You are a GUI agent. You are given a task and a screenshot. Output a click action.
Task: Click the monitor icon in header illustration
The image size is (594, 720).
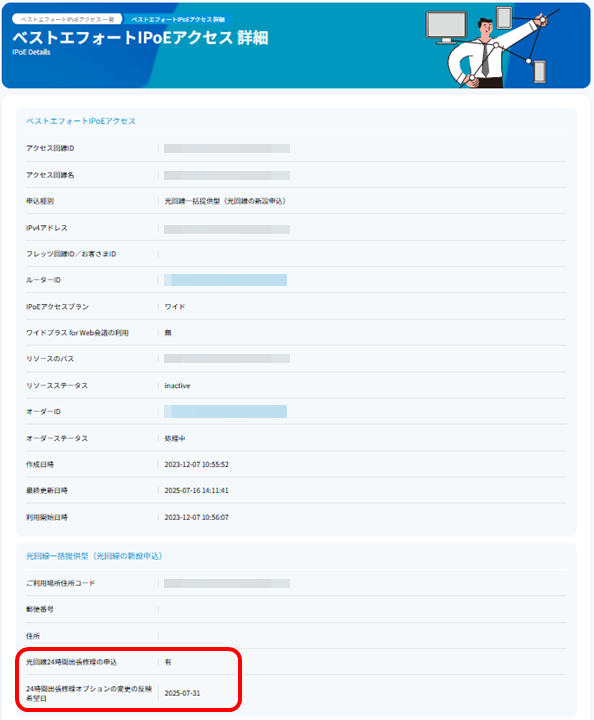coord(446,27)
